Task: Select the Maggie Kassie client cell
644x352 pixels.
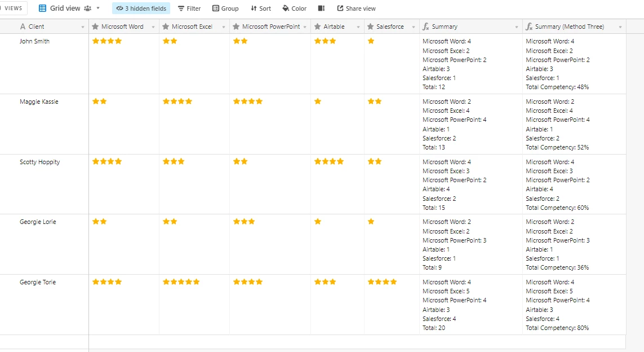Action: click(45, 124)
